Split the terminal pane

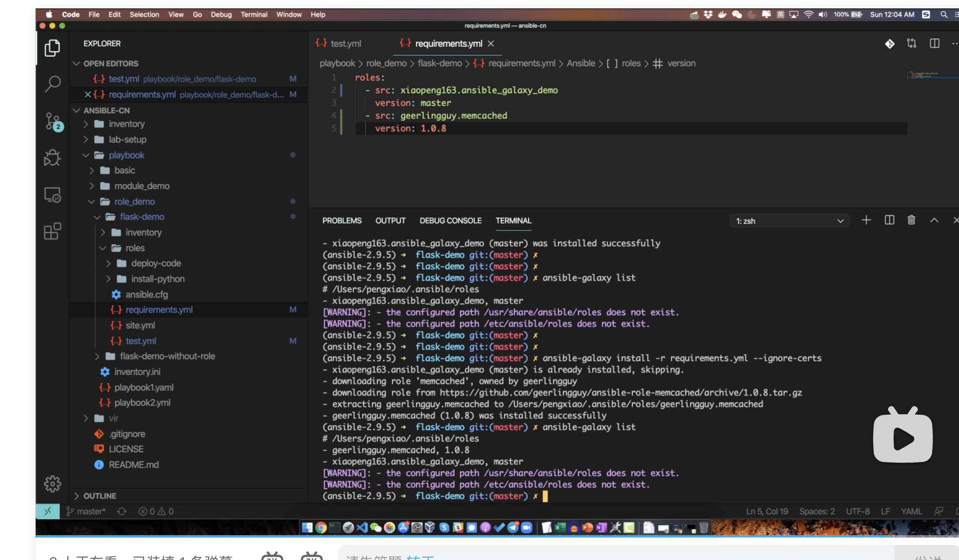coord(889,220)
